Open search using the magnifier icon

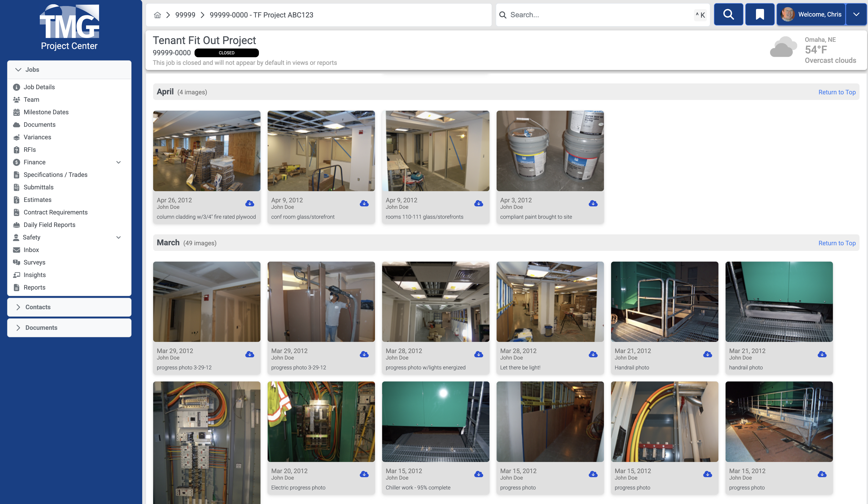click(728, 14)
